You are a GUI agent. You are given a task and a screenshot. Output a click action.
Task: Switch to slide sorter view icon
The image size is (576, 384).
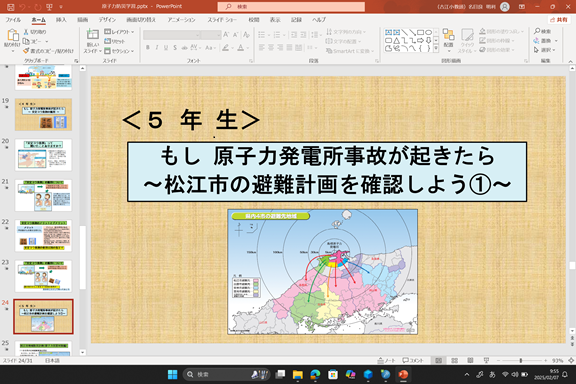point(454,361)
